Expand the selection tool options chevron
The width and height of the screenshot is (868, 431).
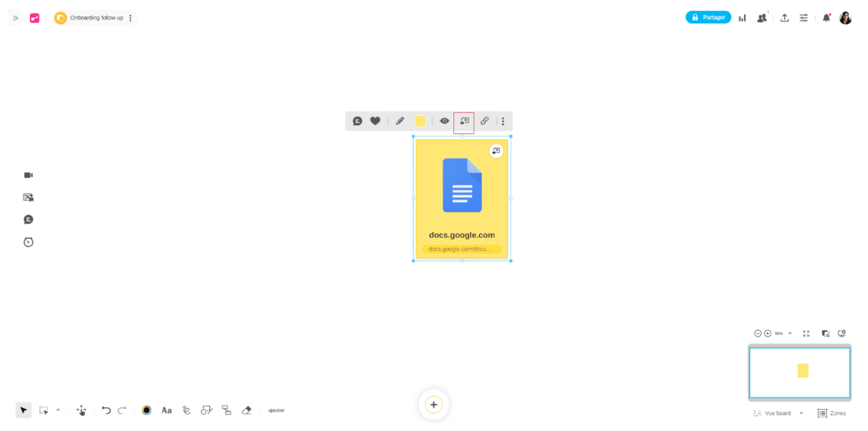click(x=58, y=410)
